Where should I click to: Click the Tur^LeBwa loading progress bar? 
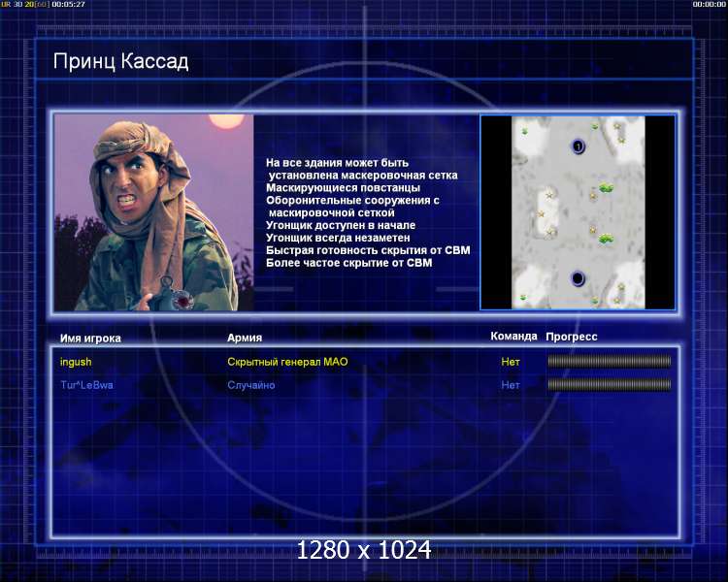click(609, 385)
